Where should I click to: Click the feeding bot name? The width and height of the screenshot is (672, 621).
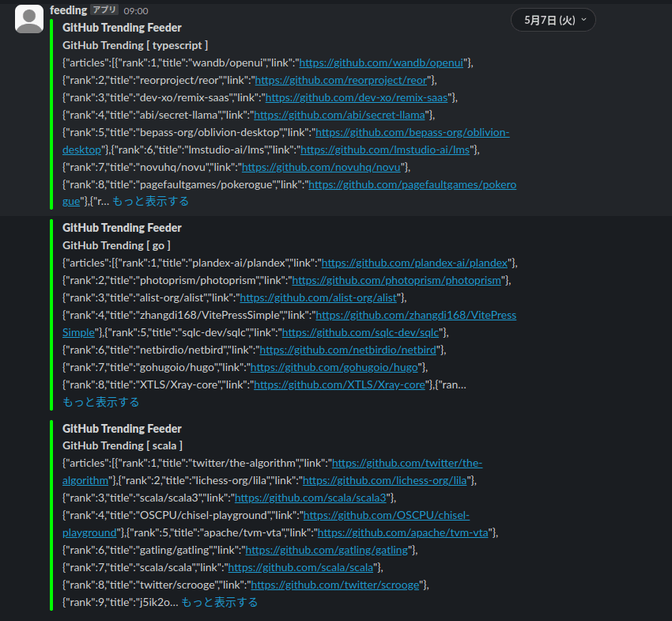click(68, 10)
